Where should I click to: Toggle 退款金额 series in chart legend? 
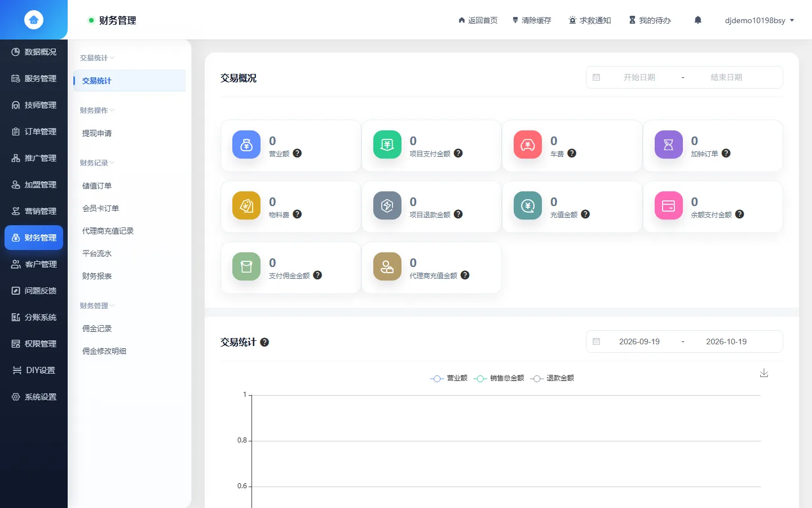[553, 378]
